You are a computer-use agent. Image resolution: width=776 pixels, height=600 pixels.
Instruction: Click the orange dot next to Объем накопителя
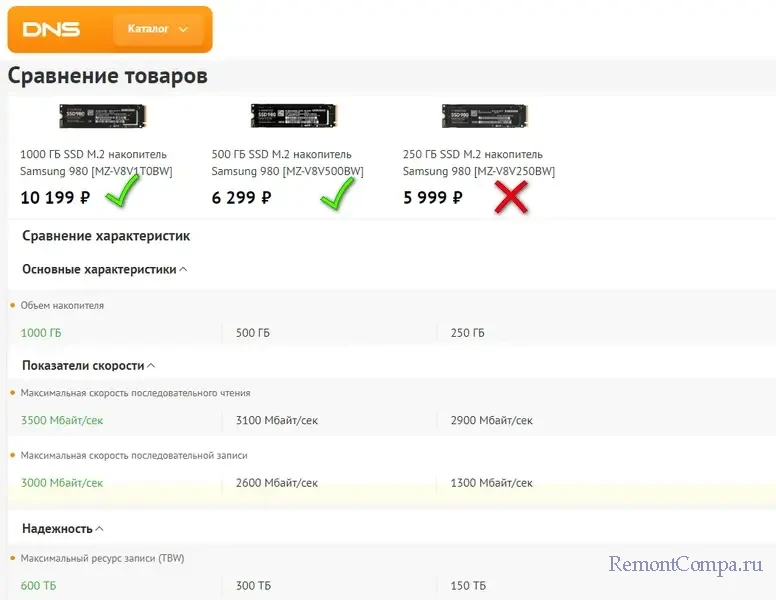tap(13, 305)
